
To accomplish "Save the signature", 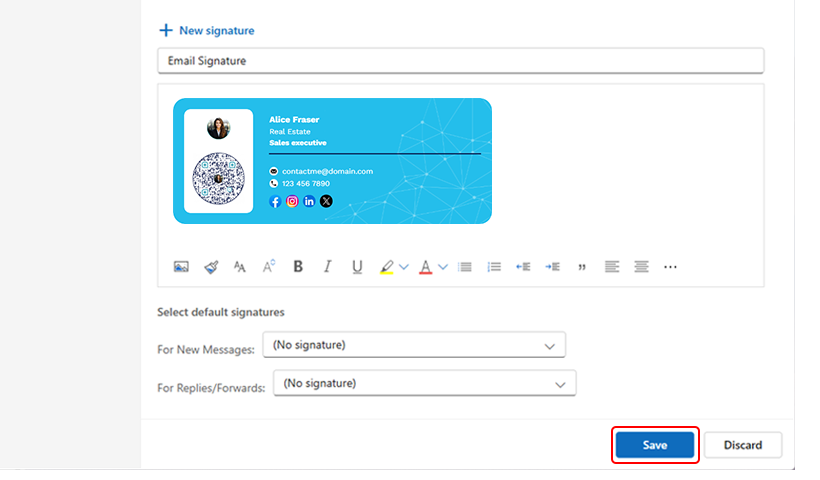I will point(655,445).
